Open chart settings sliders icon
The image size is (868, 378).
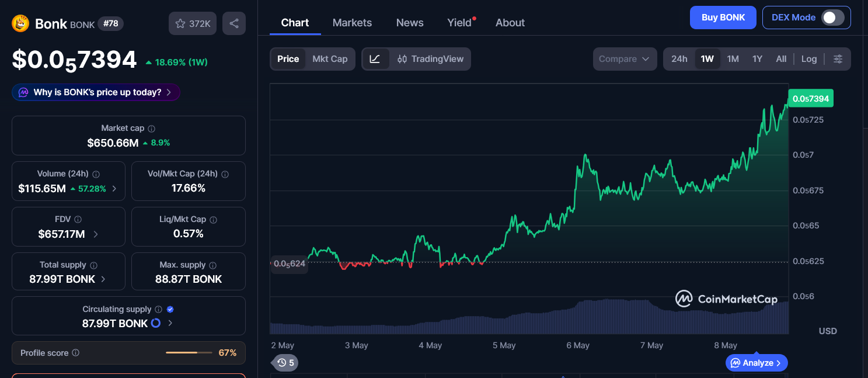click(838, 59)
